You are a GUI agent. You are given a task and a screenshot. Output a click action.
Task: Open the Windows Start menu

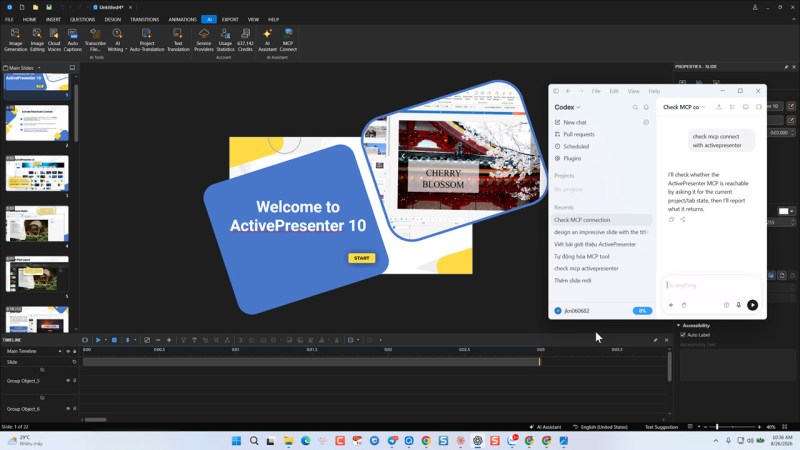tap(236, 441)
